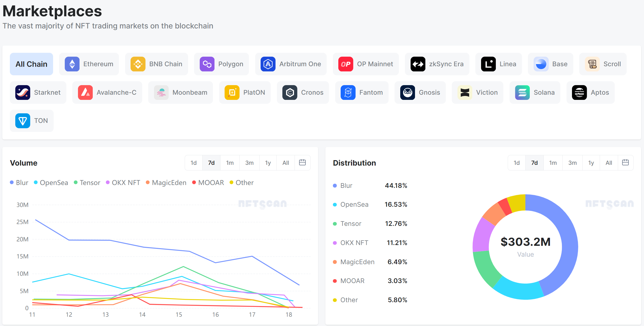Select the BNB Chain logo icon
The height and width of the screenshot is (326, 644).
[138, 64]
